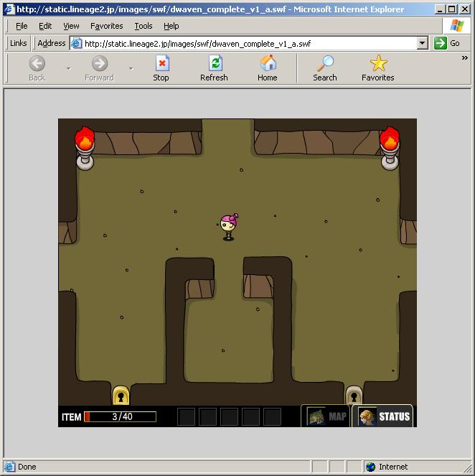Expand the Back history dropdown arrow
This screenshot has width=475, height=476.
point(69,69)
